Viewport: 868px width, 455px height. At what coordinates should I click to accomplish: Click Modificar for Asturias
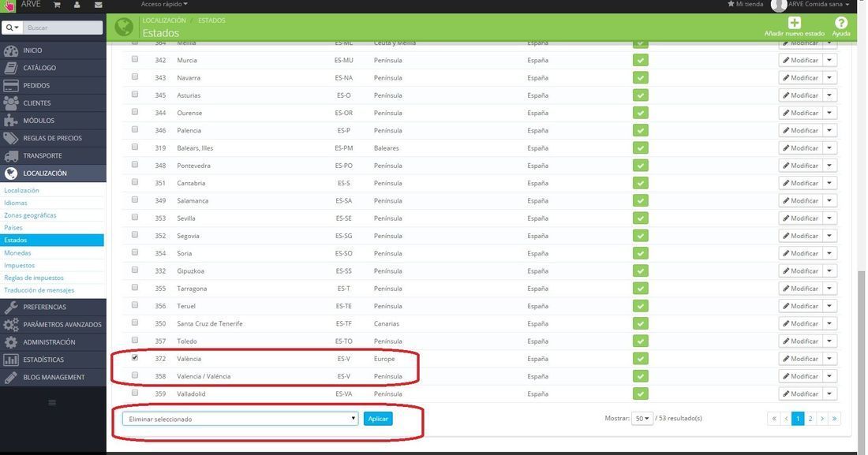(x=800, y=95)
